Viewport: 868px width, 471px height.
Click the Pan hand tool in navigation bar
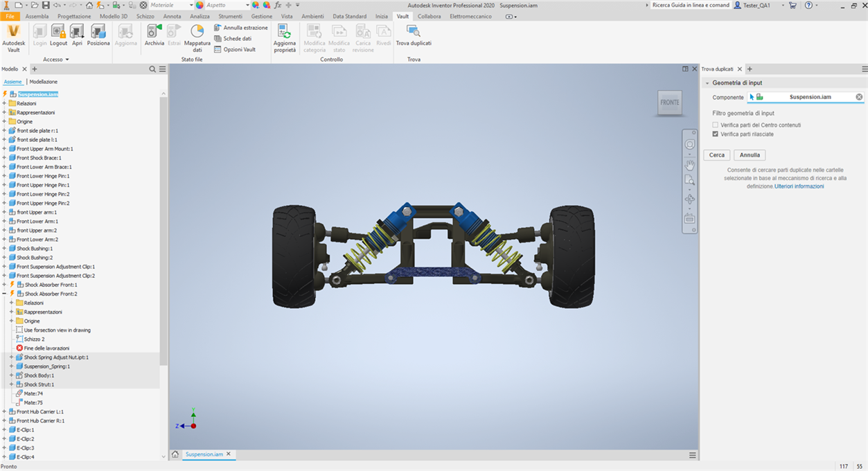point(689,165)
